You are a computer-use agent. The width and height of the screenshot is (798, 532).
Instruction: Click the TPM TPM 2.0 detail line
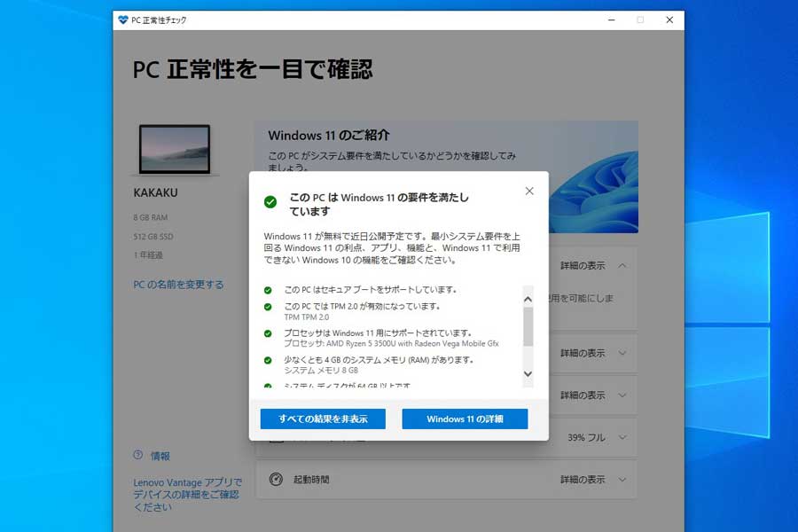(x=307, y=317)
